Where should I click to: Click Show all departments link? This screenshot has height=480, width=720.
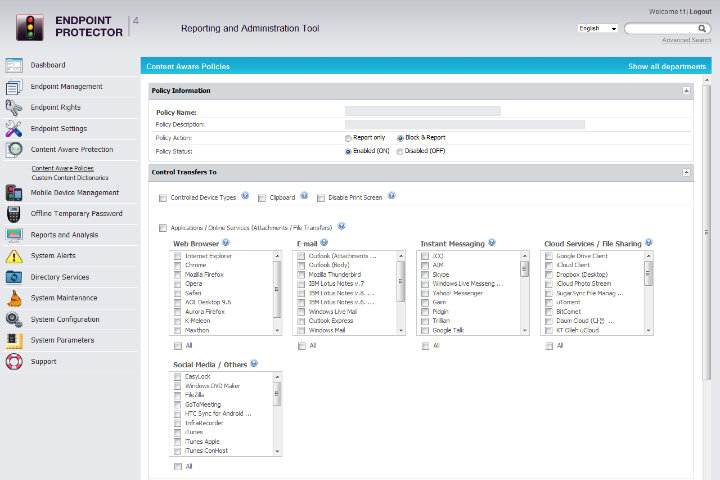(x=667, y=66)
